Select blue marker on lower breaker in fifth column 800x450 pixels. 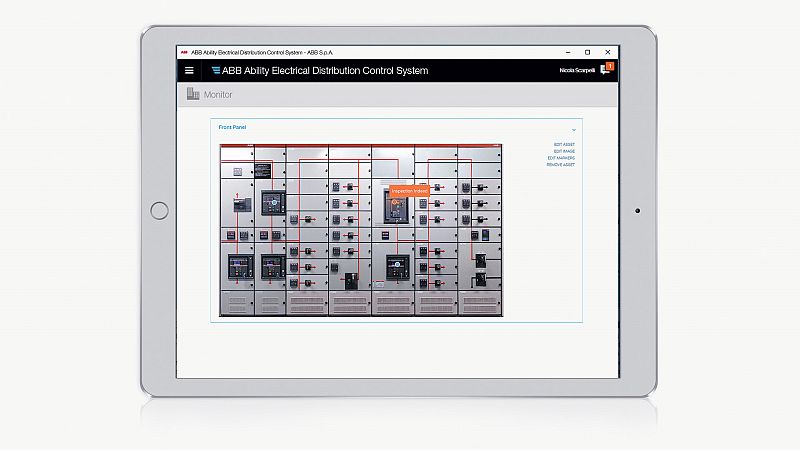[397, 264]
